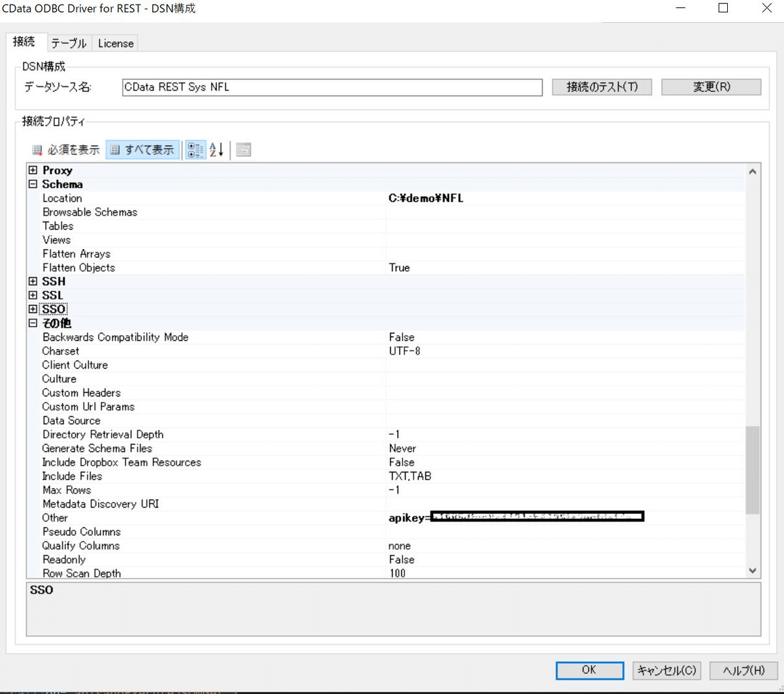Select the categorized view icon

pyautogui.click(x=195, y=150)
